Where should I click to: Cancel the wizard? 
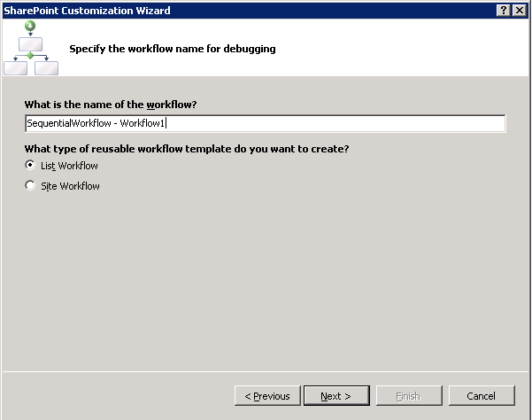tap(482, 396)
